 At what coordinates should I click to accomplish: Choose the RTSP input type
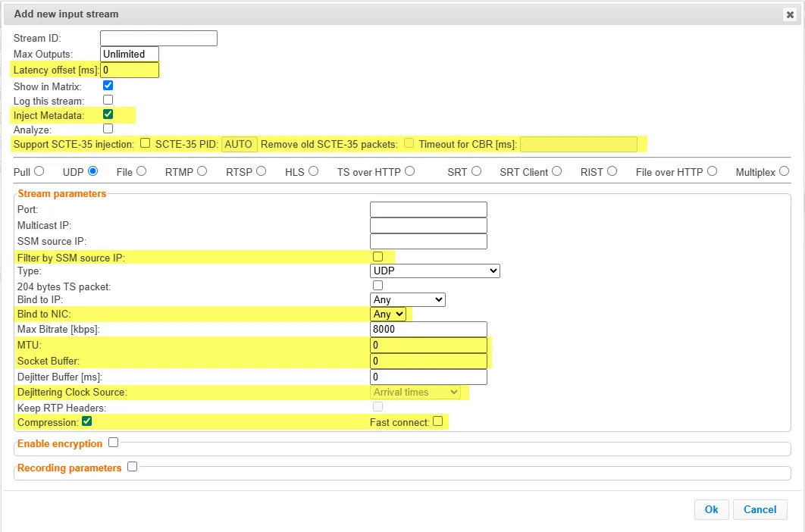pyautogui.click(x=262, y=171)
